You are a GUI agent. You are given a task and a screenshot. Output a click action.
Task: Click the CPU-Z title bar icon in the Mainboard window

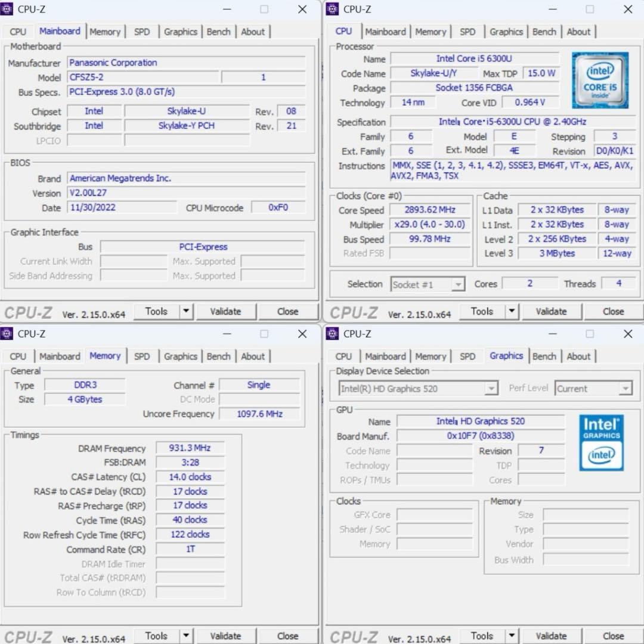8,9
